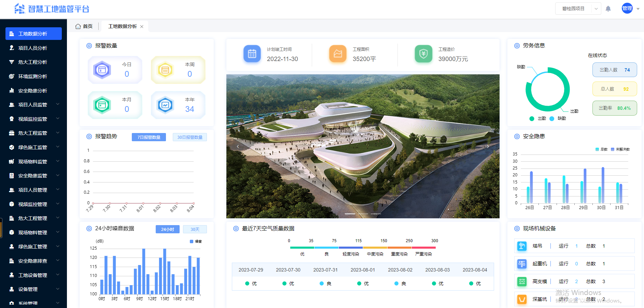Click the 项目人员监管 people icon
The width and height of the screenshot is (644, 308).
click(12, 105)
